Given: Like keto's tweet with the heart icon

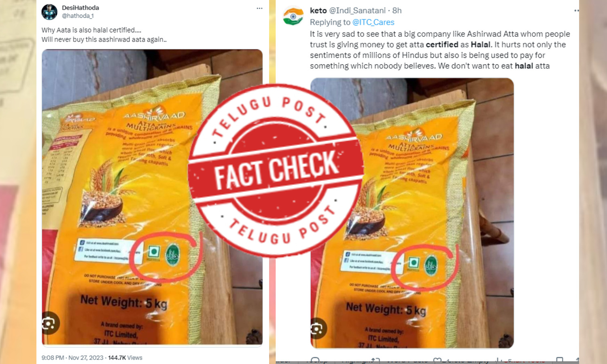Looking at the screenshot, I should pos(437,360).
